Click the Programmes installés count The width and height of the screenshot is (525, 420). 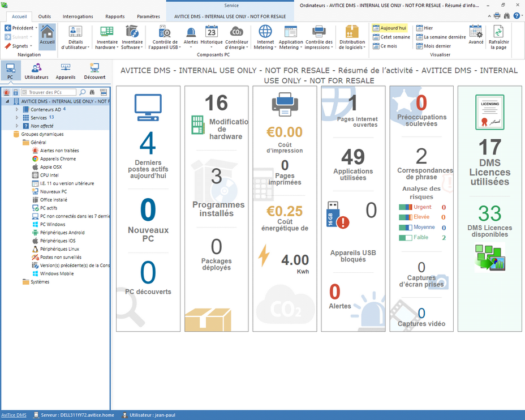[x=216, y=176]
